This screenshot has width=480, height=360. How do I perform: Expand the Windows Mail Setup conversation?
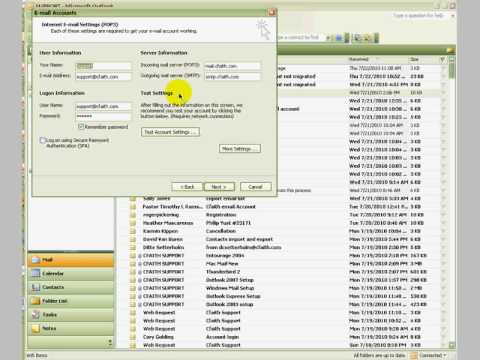pyautogui.click(x=140, y=288)
